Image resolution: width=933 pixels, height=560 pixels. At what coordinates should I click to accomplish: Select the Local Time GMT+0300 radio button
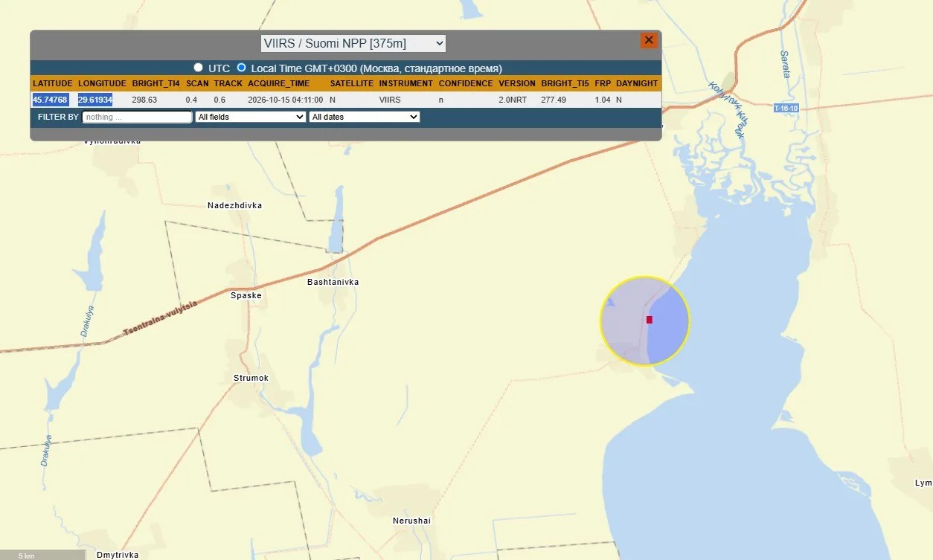click(241, 68)
